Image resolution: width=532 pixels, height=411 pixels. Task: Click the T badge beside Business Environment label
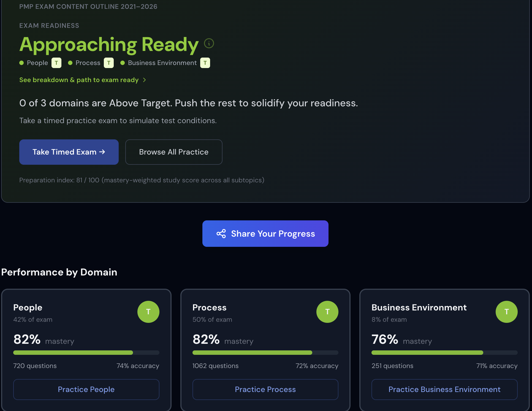(205, 63)
